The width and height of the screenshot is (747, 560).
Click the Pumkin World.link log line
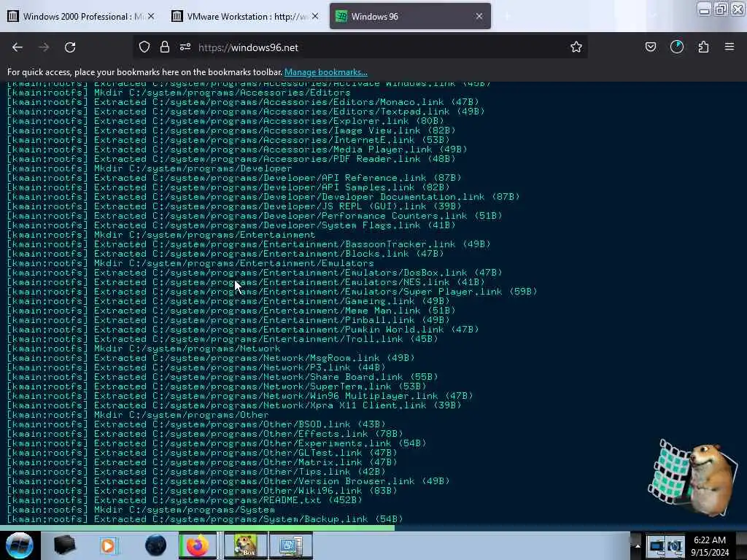243,330
